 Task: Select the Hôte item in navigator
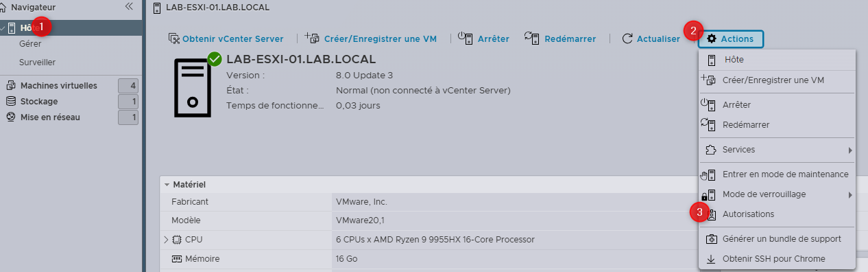(71, 27)
